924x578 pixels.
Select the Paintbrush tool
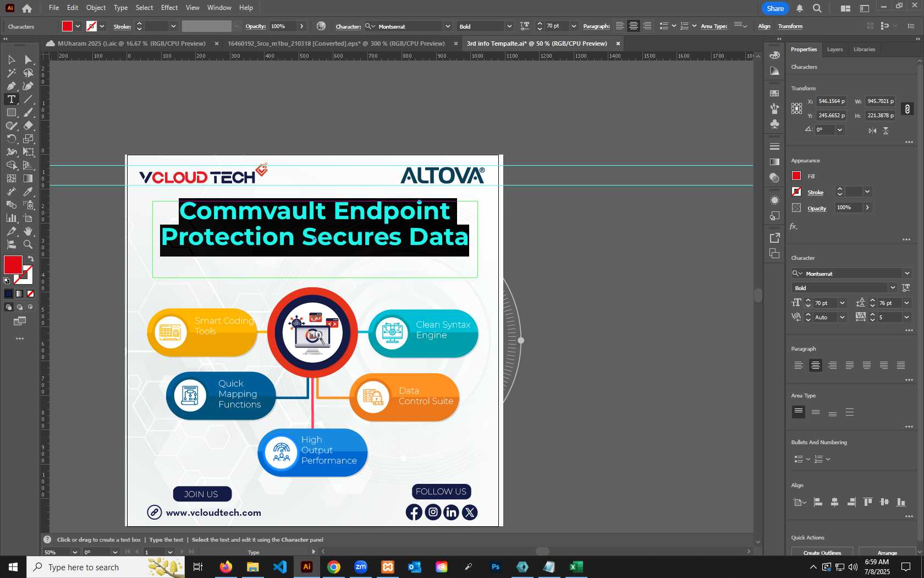[29, 112]
